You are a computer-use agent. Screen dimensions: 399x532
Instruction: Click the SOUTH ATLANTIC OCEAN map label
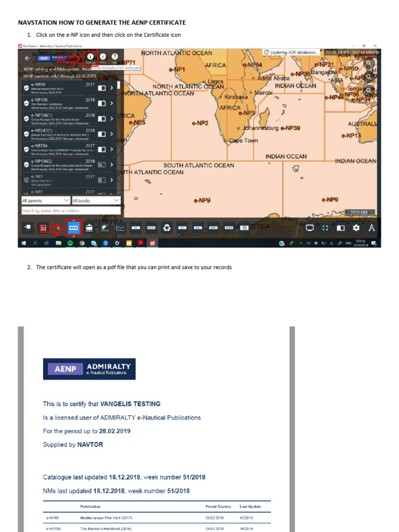[199, 165]
